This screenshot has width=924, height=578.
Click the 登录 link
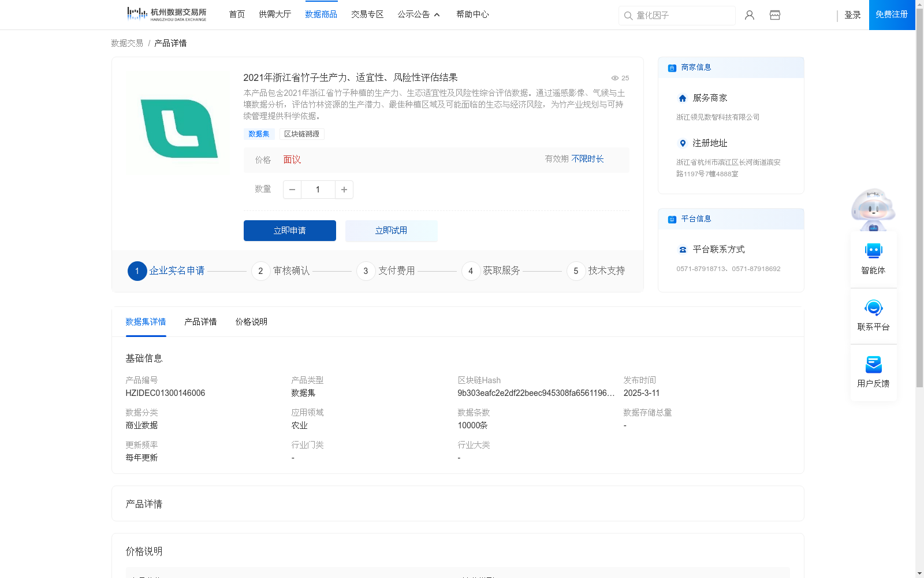tap(852, 15)
